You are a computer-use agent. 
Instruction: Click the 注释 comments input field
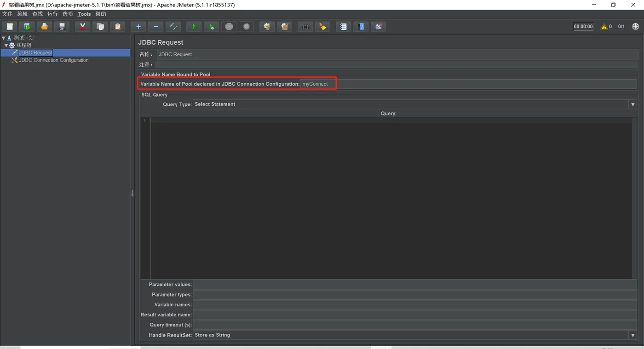(x=396, y=65)
